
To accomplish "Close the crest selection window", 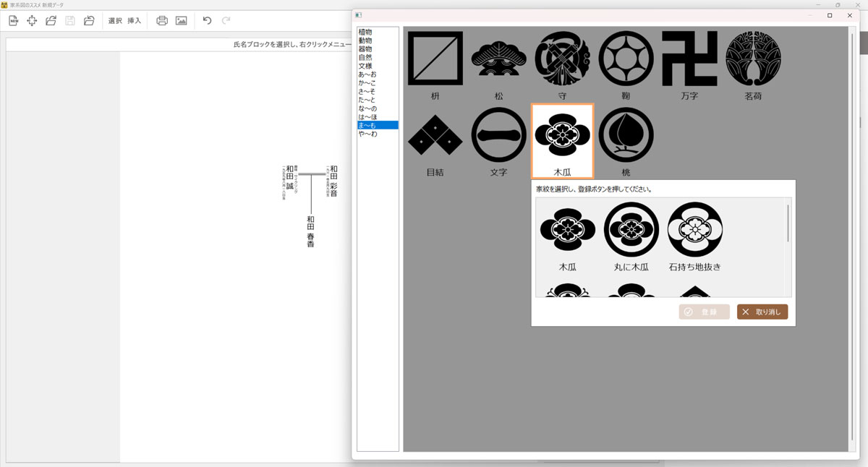I will pos(849,15).
